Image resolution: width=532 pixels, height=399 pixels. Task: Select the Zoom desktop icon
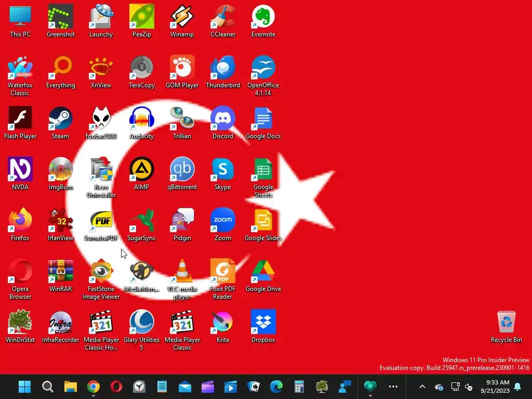(x=223, y=224)
